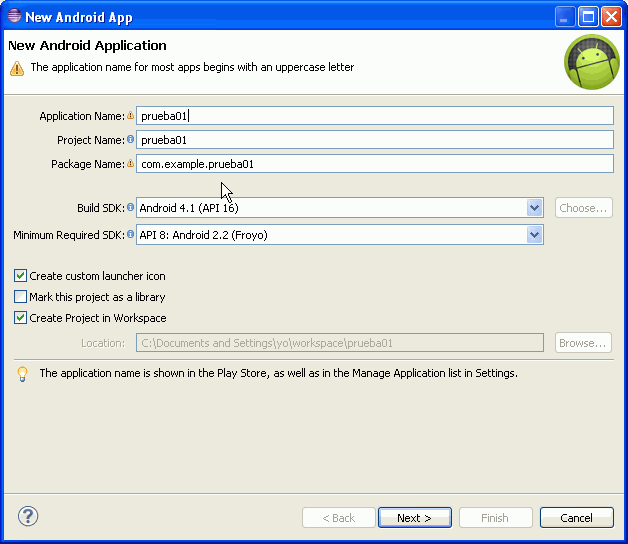628x544 pixels.
Task: Click the info icon beside Minimum Required SDK
Action: [131, 234]
